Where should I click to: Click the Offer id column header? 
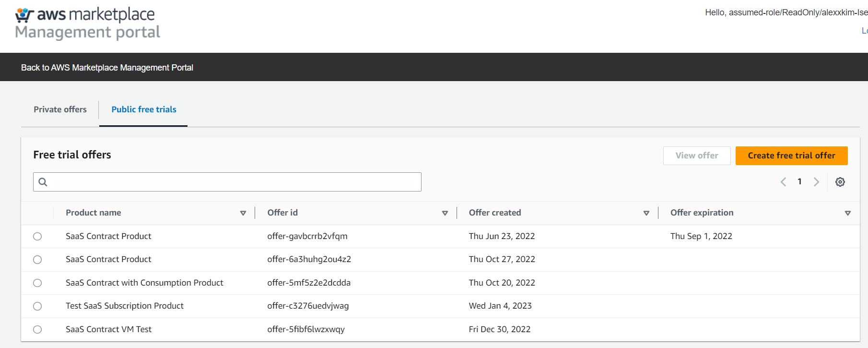point(282,213)
